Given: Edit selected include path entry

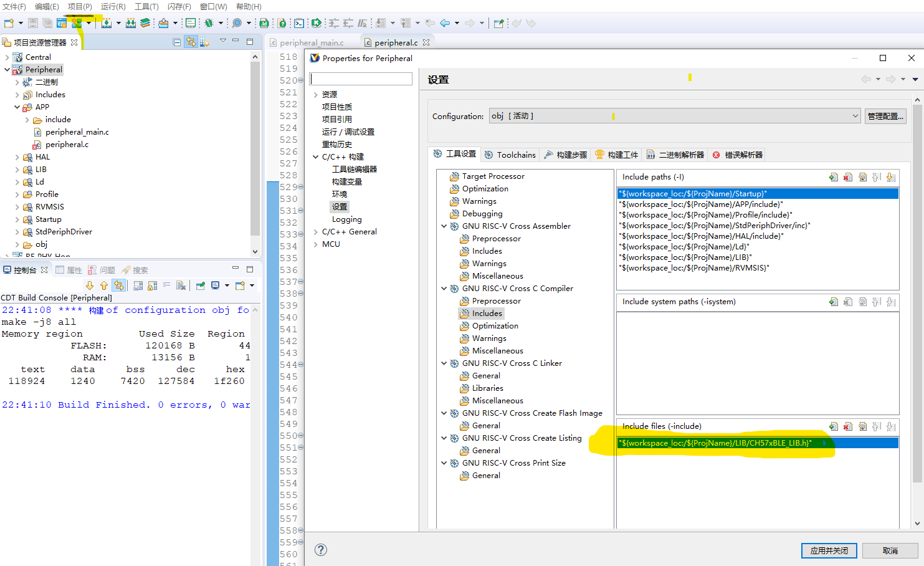Looking at the screenshot, I should (862, 177).
